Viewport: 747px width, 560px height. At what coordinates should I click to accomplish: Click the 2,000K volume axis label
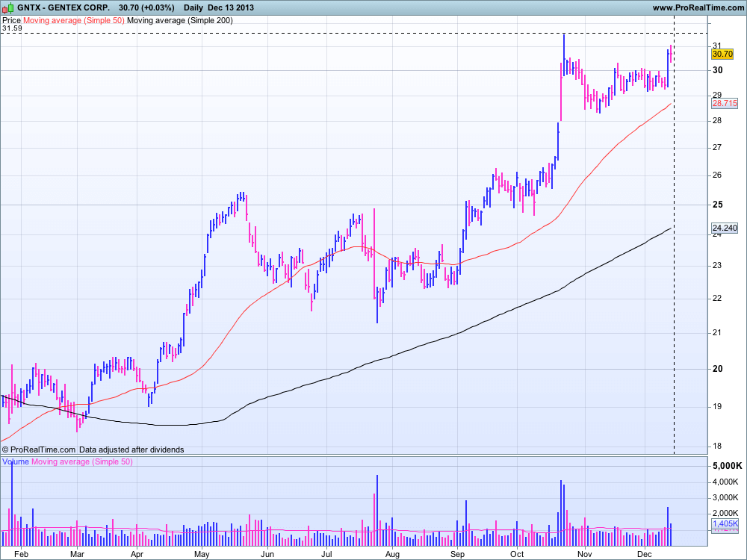725,514
